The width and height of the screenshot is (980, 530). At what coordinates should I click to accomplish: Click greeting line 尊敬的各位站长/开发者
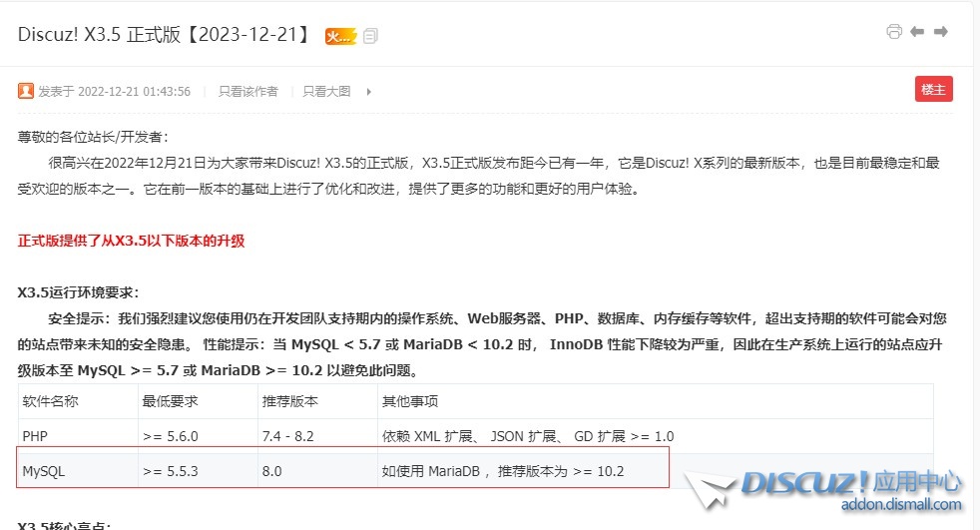[x=93, y=137]
